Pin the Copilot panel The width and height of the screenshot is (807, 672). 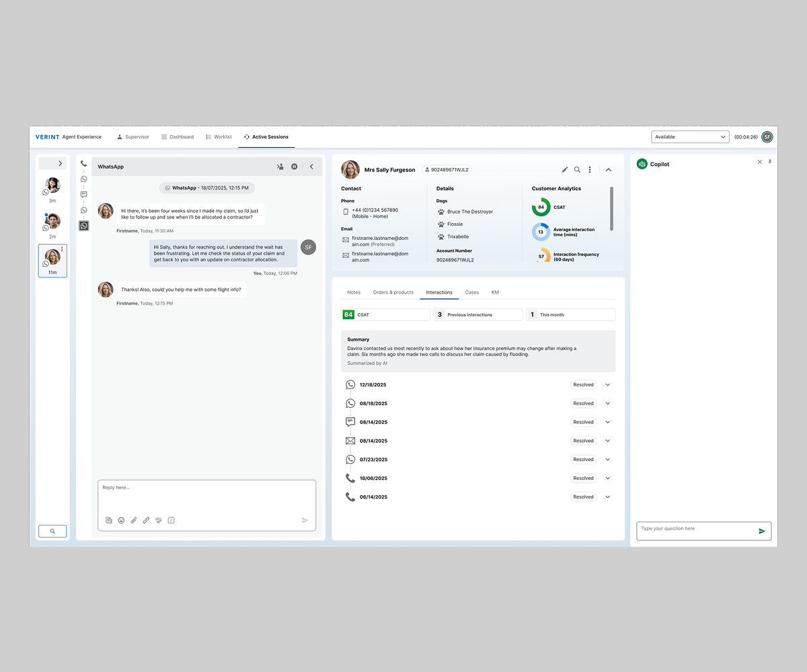click(770, 162)
